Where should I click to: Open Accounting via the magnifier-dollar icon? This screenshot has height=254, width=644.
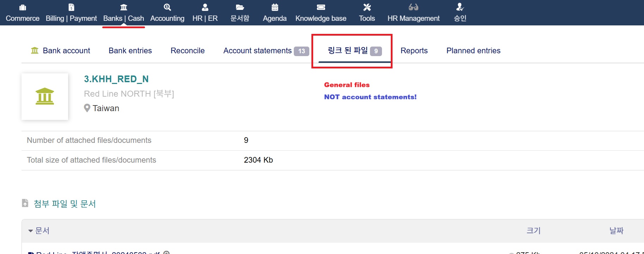pyautogui.click(x=167, y=7)
